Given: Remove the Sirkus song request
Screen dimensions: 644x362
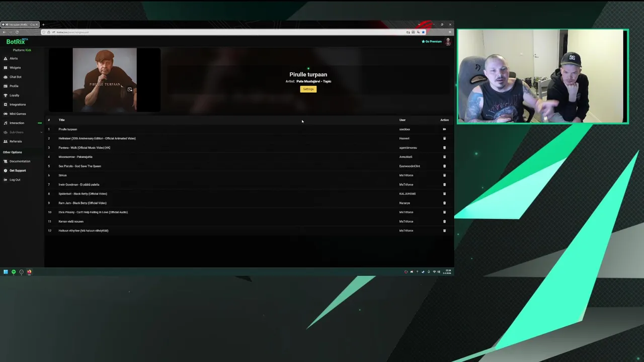Looking at the screenshot, I should (444, 175).
